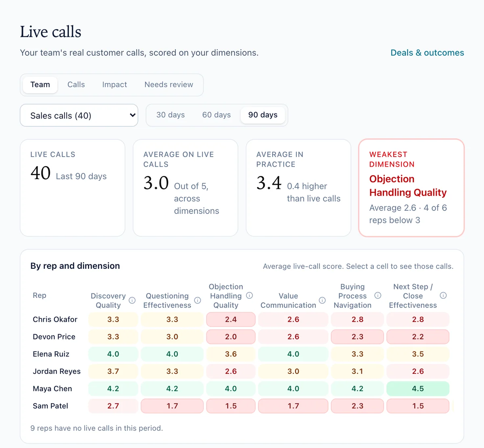
Task: Click the rep name Elena Ruiz
Action: (x=51, y=354)
